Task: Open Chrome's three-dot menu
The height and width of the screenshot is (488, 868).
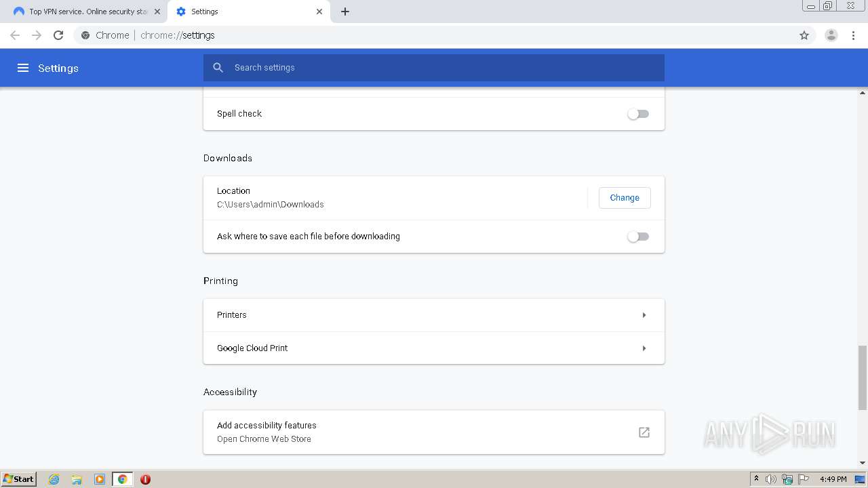Action: pos(854,35)
